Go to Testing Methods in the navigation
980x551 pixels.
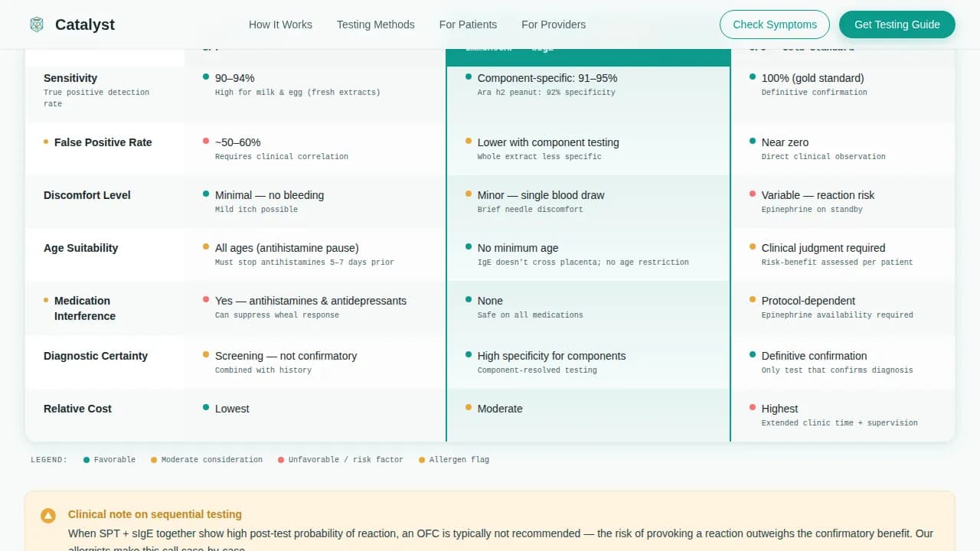tap(375, 24)
